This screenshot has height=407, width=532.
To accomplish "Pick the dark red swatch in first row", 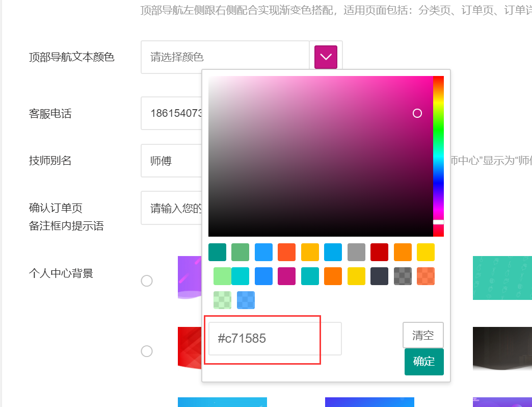I will [379, 252].
